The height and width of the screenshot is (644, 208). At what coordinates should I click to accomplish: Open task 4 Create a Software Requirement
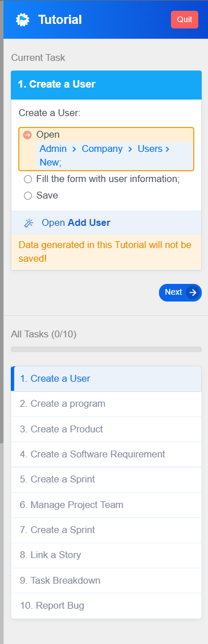pyautogui.click(x=106, y=455)
